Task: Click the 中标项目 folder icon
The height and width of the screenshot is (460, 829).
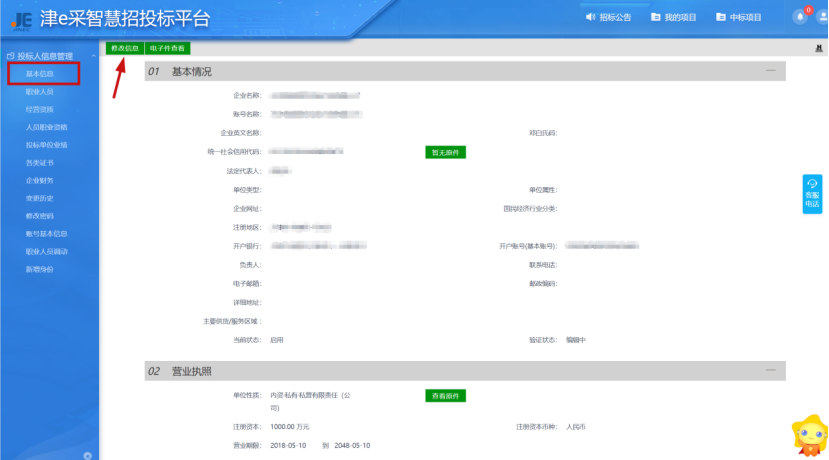Action: [x=721, y=17]
